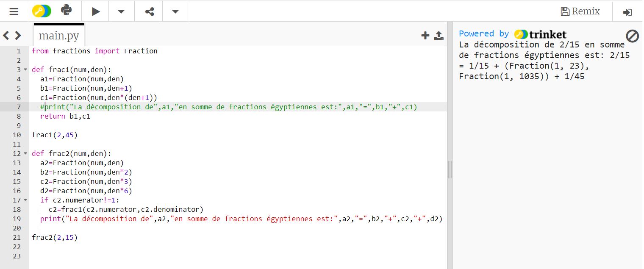Open the hamburger menu

[x=14, y=11]
